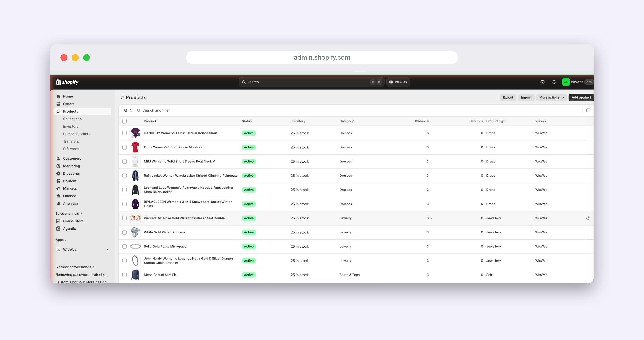Preview Pierced Owl product with eye icon

[588, 218]
